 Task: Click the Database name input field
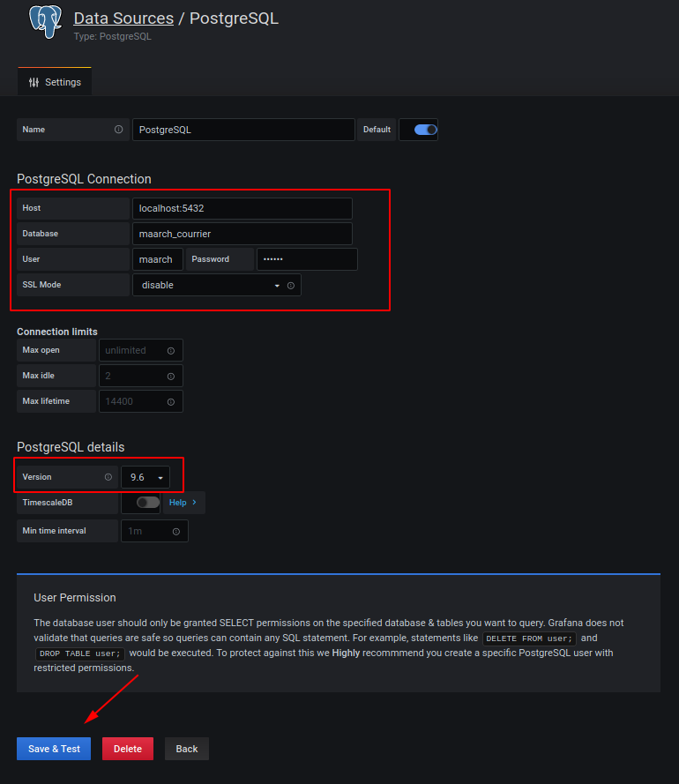point(242,234)
